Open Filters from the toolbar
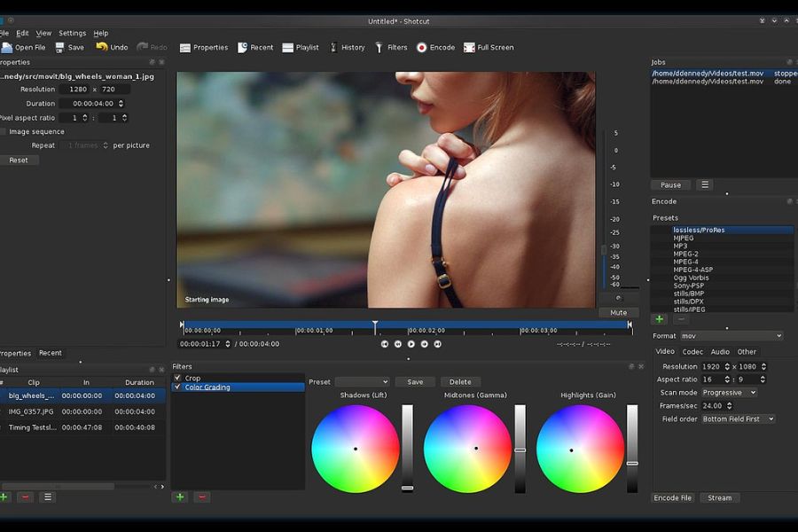 391,47
